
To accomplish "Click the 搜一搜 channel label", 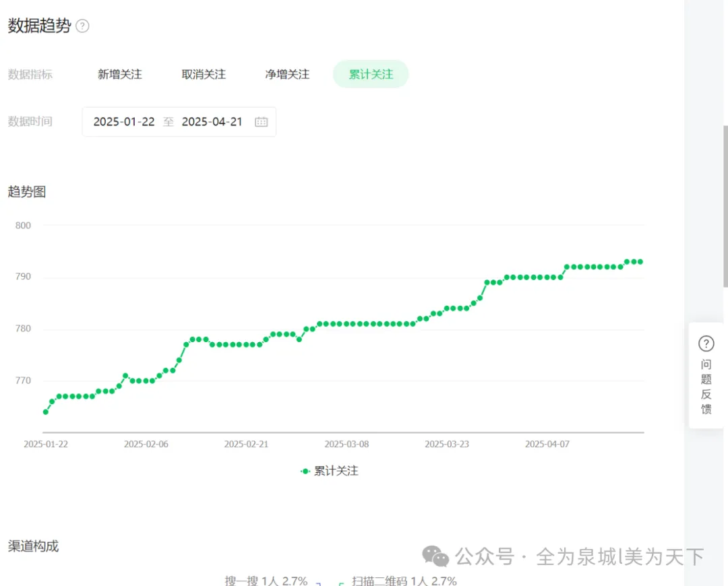I will [243, 580].
